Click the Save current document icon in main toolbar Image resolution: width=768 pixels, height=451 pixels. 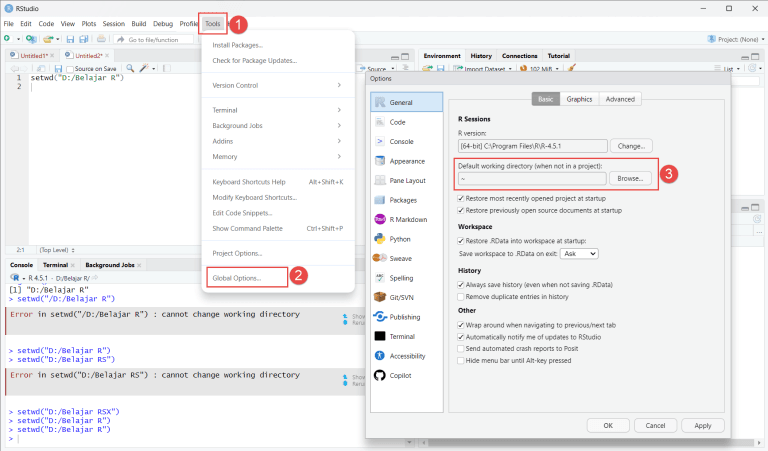coord(70,39)
